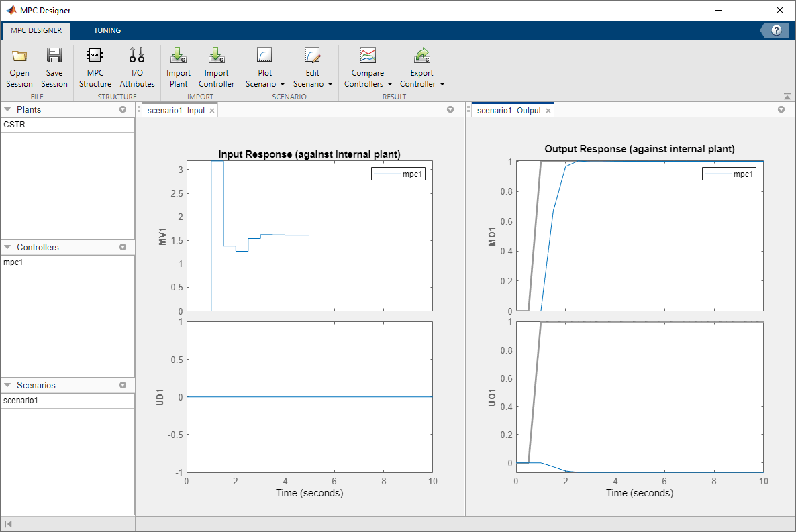The height and width of the screenshot is (532, 796).
Task: Switch to the MPC DESIGNER tab
Action: [36, 30]
